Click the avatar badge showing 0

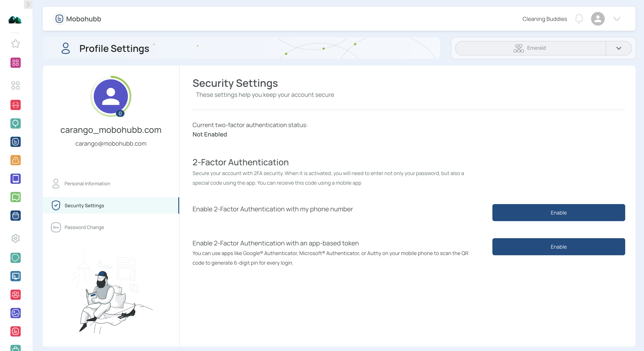[120, 114]
